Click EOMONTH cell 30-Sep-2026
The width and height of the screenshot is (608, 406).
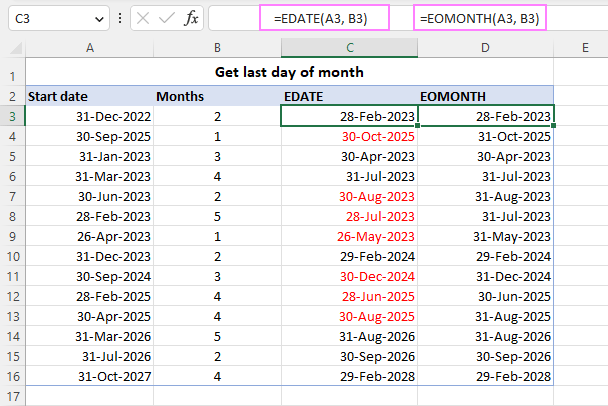[x=485, y=356]
